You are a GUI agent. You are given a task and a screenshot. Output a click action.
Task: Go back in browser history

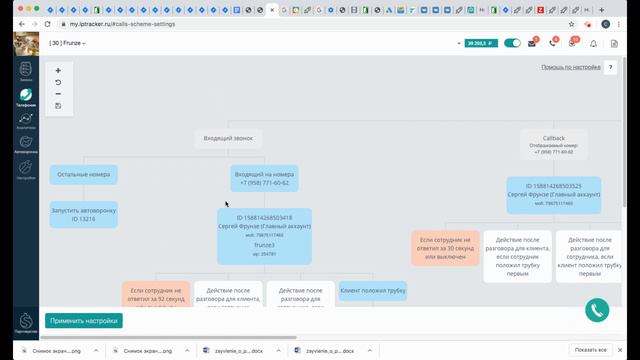[22, 24]
